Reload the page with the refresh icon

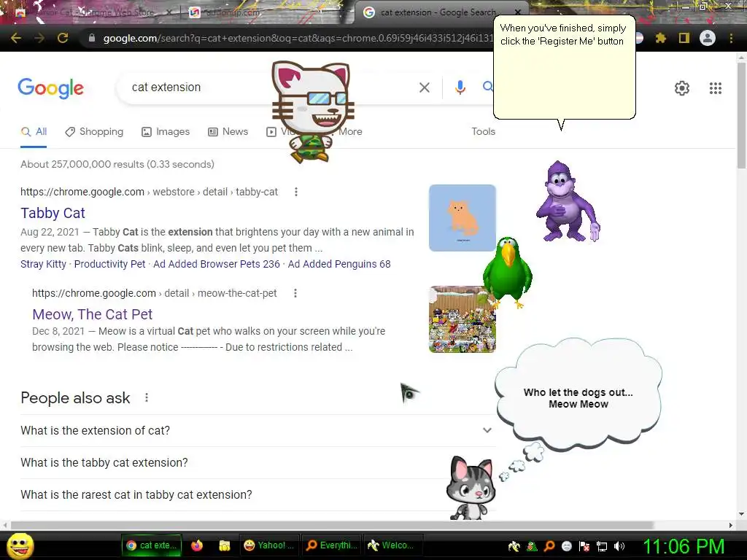pos(63,38)
